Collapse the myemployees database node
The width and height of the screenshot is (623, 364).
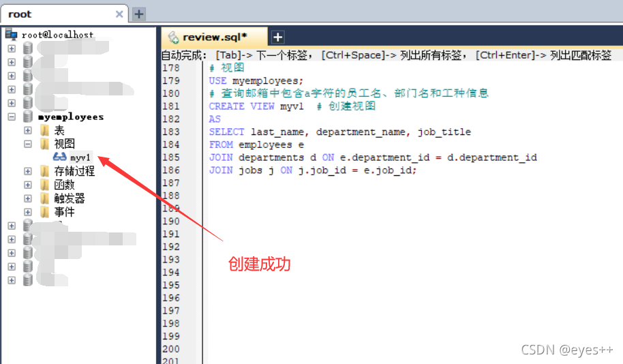[12, 117]
